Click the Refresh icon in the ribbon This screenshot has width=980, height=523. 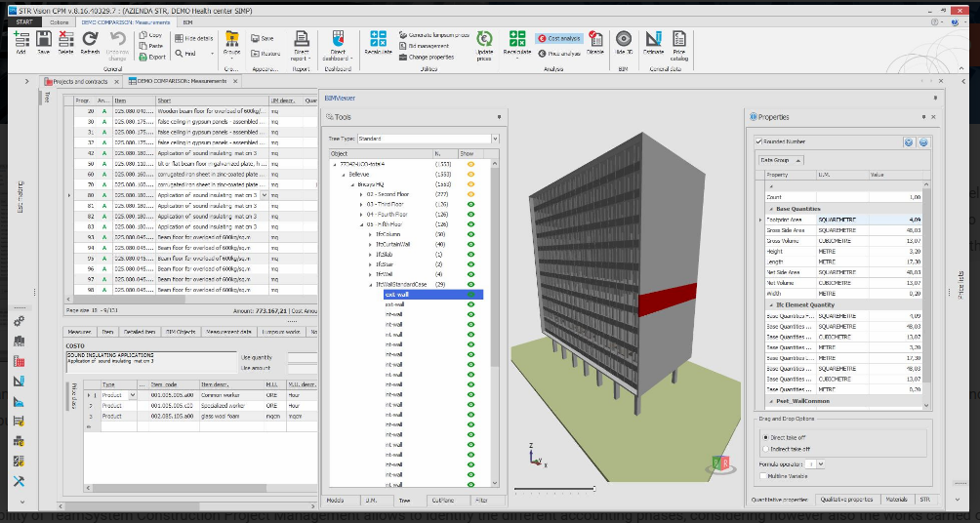click(90, 41)
